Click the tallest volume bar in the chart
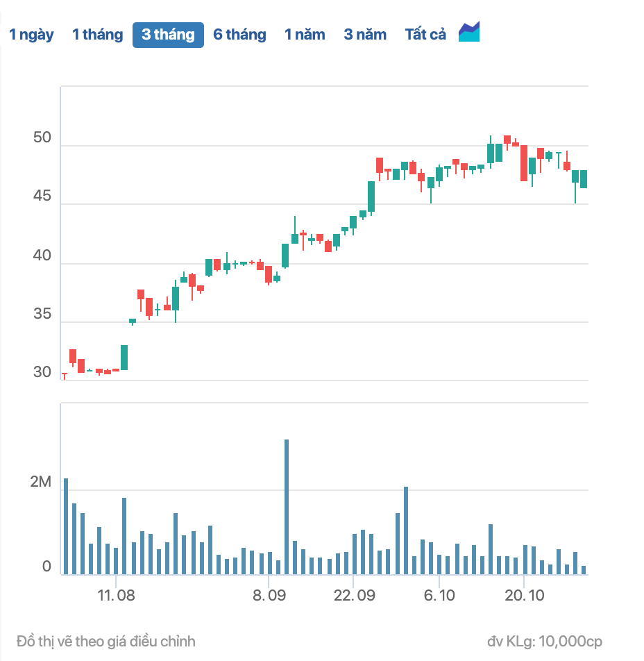 [286, 507]
